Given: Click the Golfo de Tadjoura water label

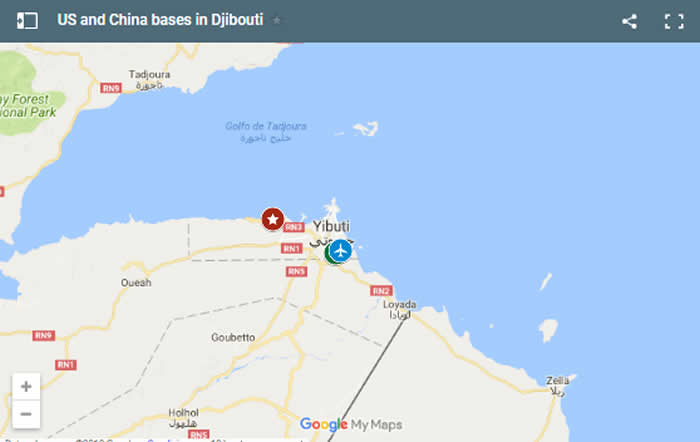Looking at the screenshot, I should pos(266,126).
